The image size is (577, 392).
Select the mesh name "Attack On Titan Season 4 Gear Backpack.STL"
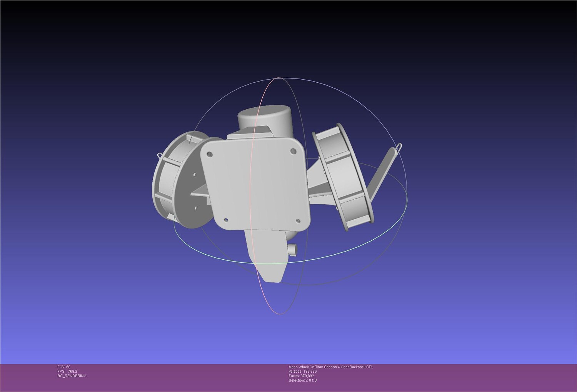[x=336, y=367]
